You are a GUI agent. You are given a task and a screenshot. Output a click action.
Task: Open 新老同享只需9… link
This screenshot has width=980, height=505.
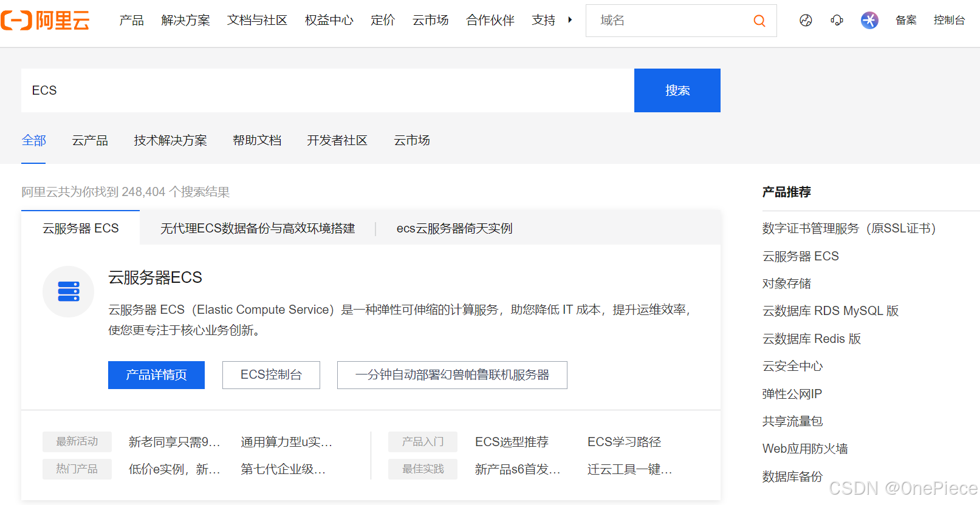pyautogui.click(x=174, y=442)
